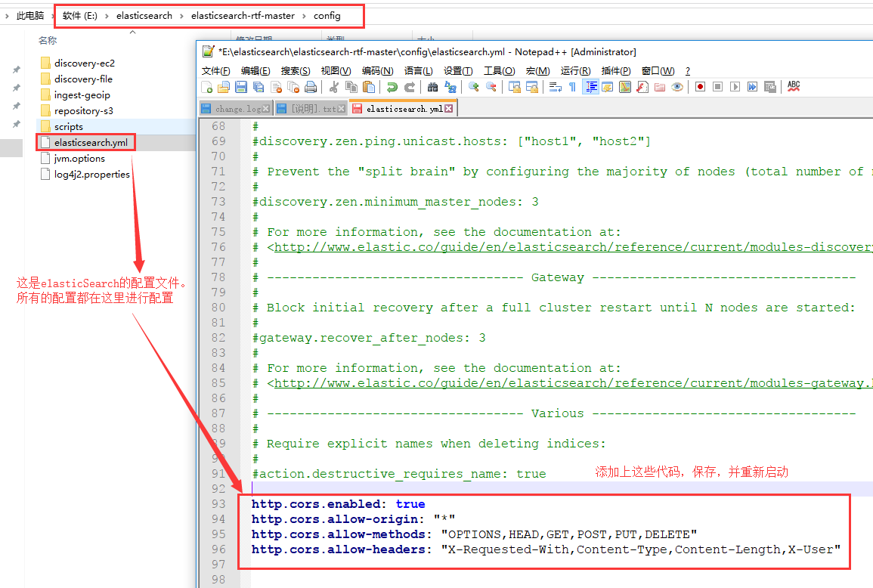Toggle show all characters pilcrow icon
The width and height of the screenshot is (873, 588).
(572, 87)
